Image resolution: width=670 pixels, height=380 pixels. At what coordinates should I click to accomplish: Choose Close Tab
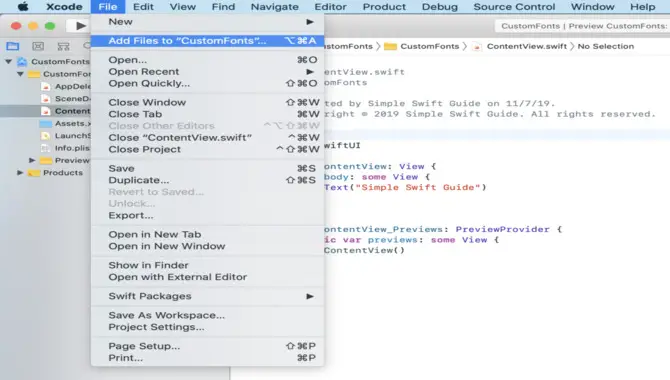click(207, 114)
